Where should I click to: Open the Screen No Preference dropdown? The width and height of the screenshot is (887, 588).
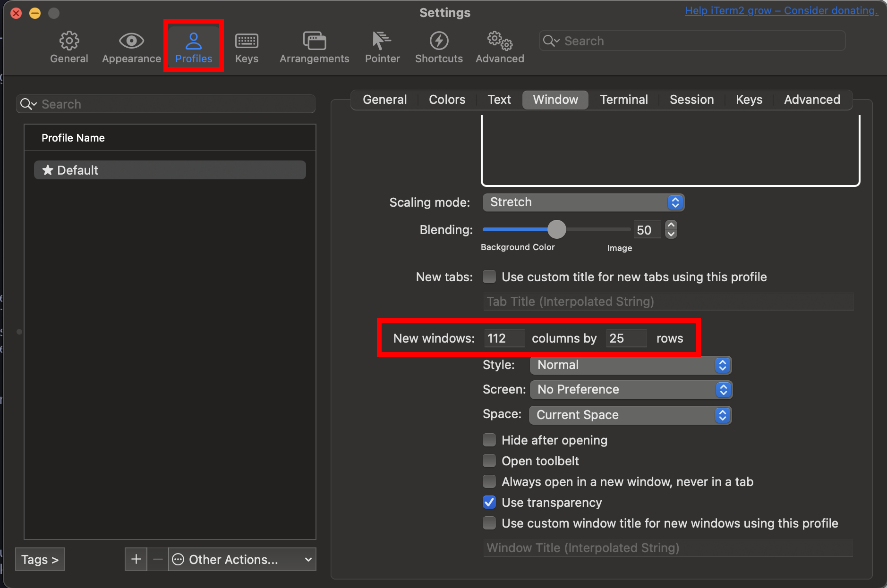[x=631, y=389]
